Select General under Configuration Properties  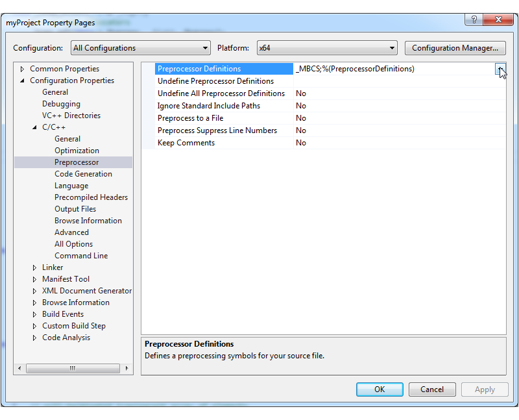click(55, 92)
